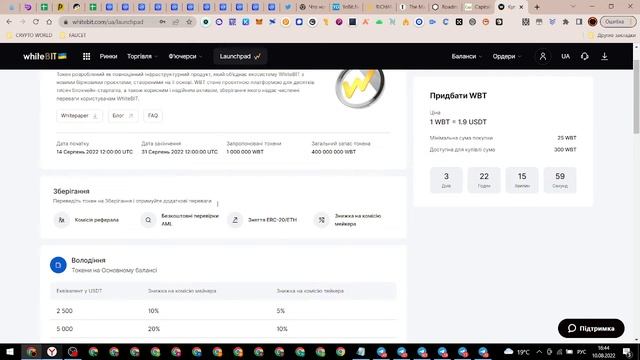This screenshot has width=640, height=360.
Task: Go back in browser history
Action: point(9,22)
